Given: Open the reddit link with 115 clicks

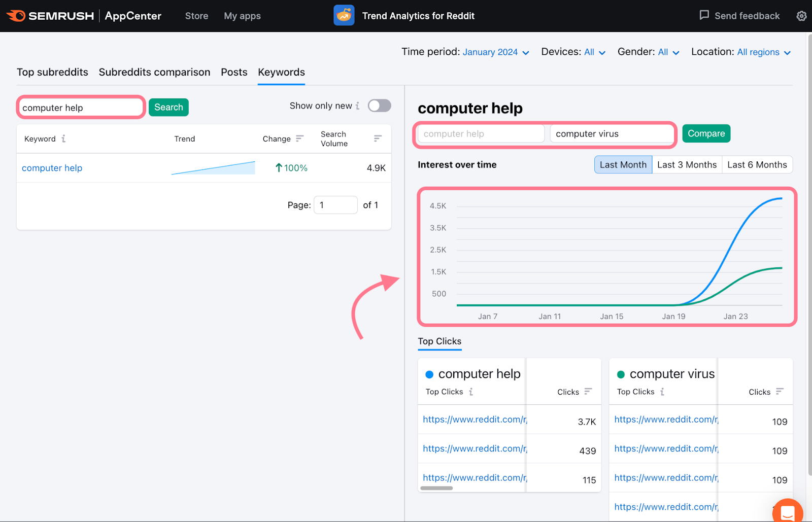Looking at the screenshot, I should point(475,478).
